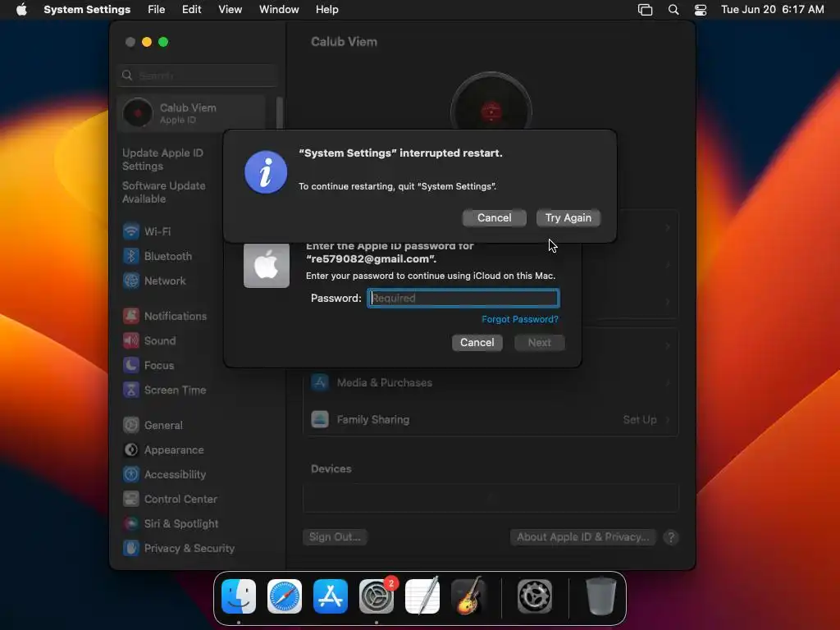Open the Help menu
The width and height of the screenshot is (840, 630).
tap(326, 10)
